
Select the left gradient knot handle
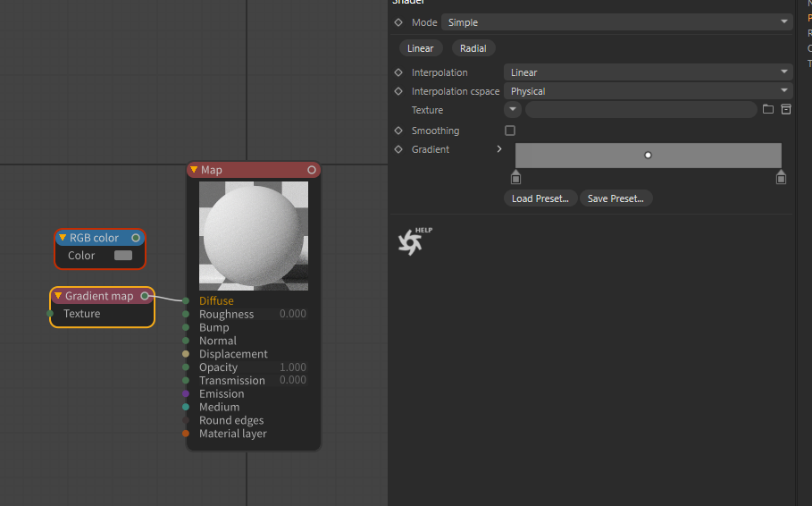(x=515, y=177)
